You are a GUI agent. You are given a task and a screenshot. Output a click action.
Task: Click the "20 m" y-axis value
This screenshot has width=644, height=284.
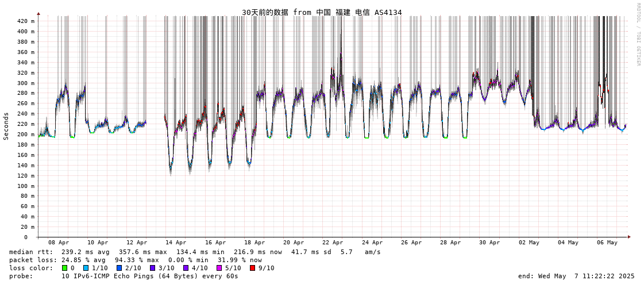28,227
